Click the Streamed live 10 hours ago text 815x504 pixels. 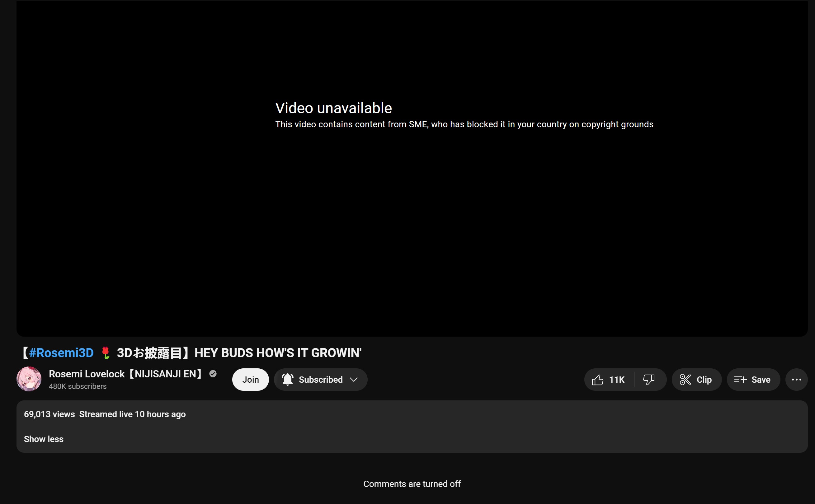pos(132,414)
